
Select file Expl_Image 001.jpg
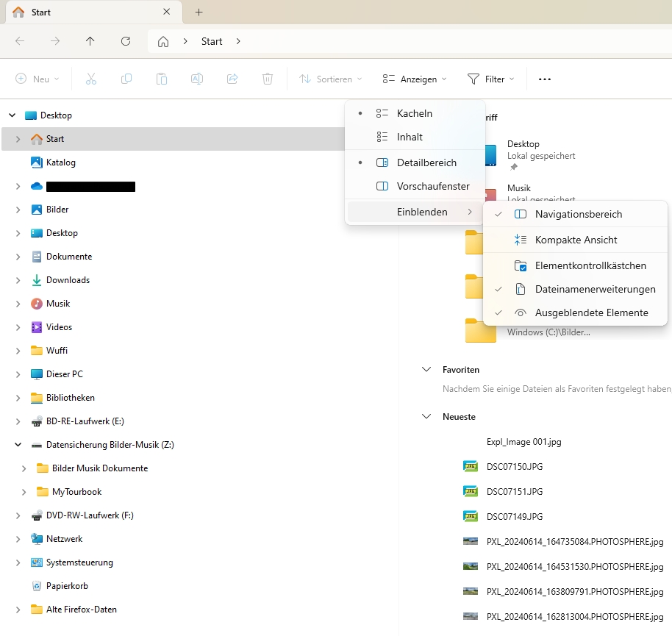point(523,442)
